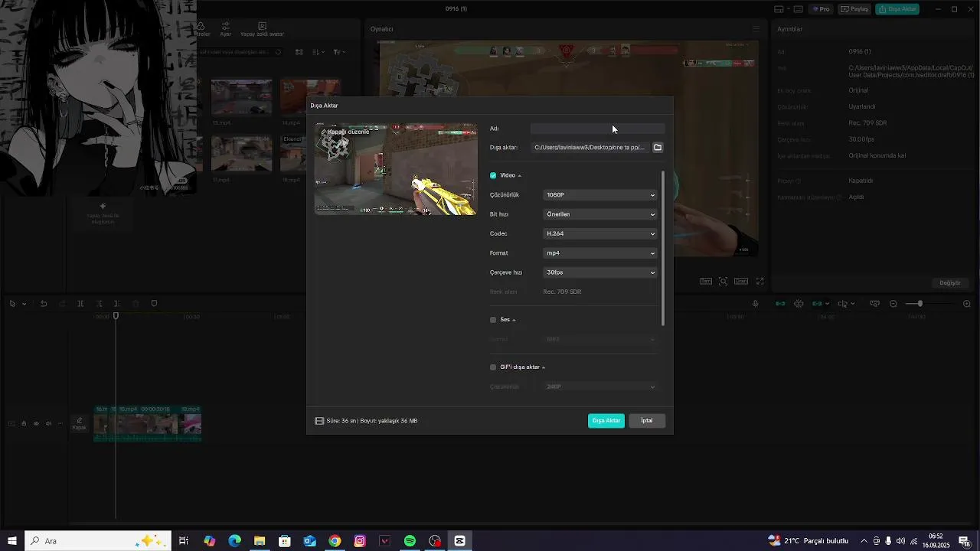Open the layout switcher icon in title bar

779,9
